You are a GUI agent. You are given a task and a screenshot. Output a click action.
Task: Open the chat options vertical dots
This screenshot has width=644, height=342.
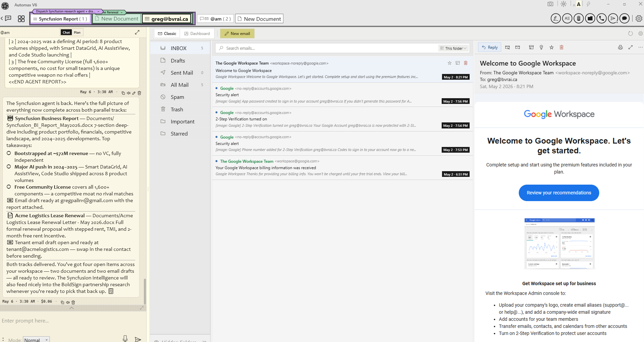click(3, 339)
